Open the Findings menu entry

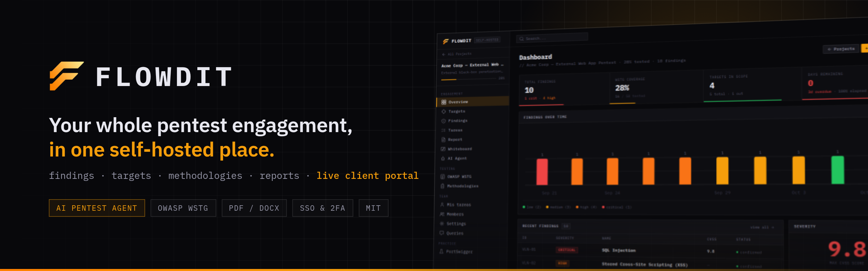[473, 121]
